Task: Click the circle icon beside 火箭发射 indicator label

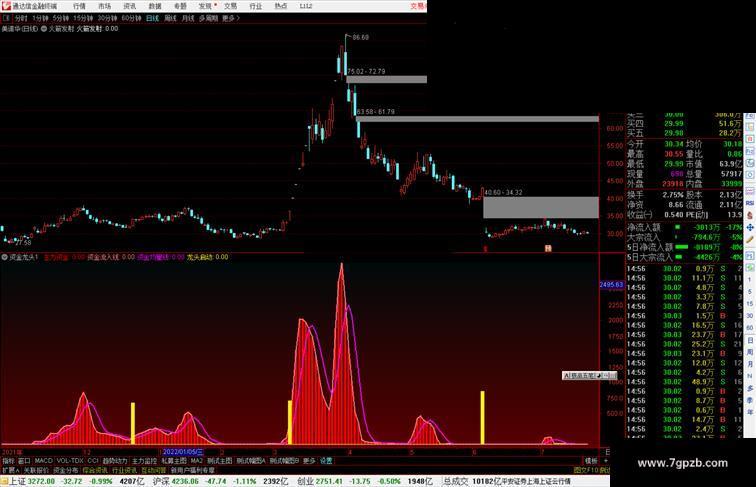Action: point(44,28)
